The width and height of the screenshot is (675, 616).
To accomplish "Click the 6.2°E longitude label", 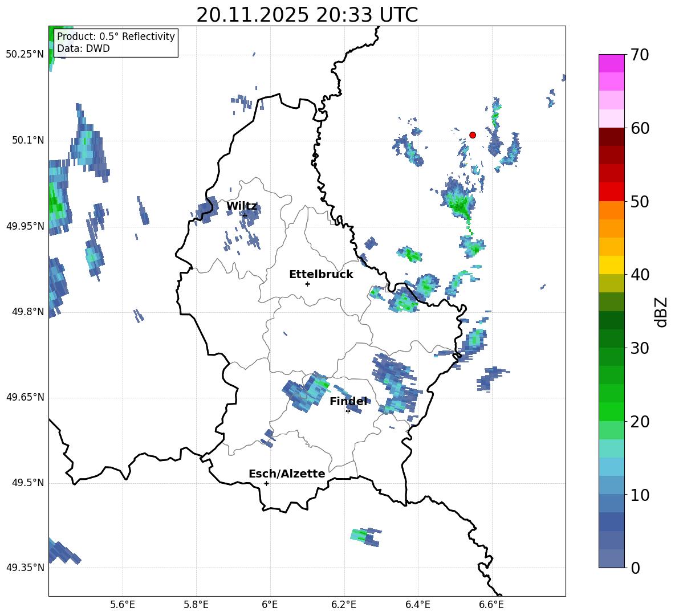I will click(x=344, y=605).
